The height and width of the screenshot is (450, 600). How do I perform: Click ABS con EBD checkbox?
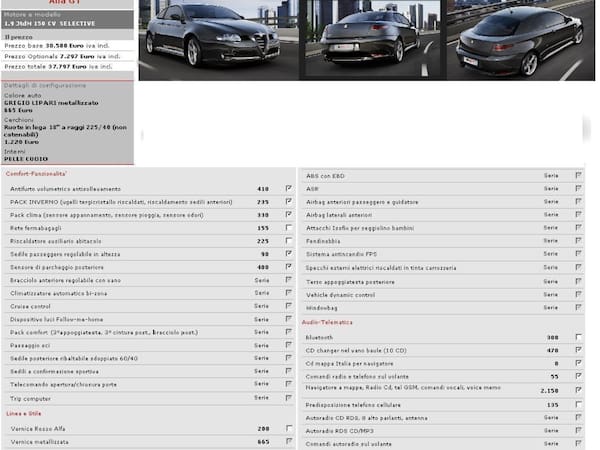click(579, 175)
